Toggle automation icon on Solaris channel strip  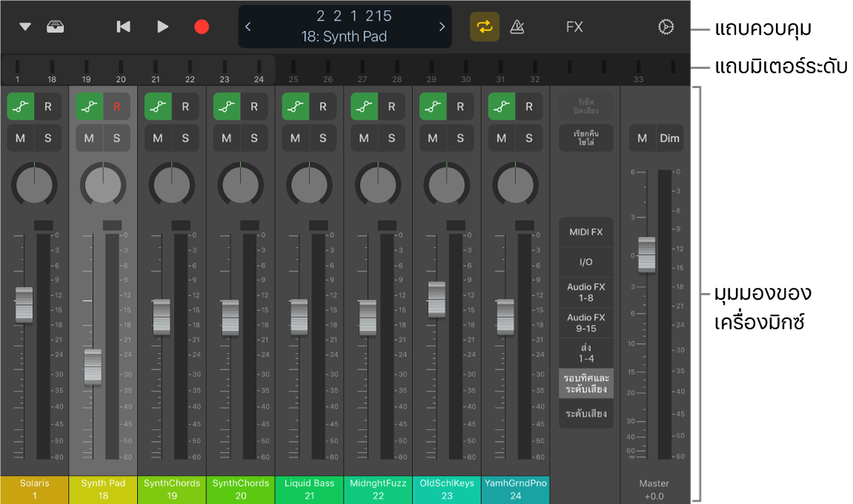coord(21,107)
